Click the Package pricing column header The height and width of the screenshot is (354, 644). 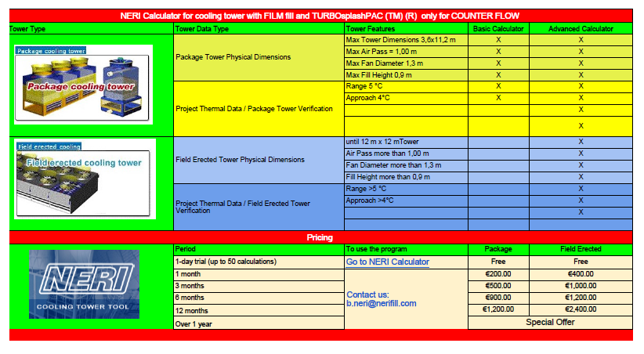pos(498,249)
